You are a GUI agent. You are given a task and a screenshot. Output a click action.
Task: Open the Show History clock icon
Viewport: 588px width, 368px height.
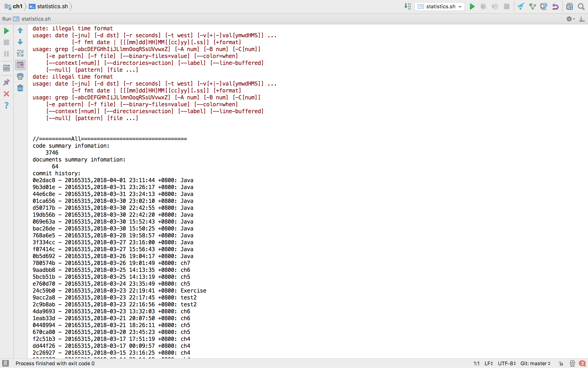click(x=544, y=6)
